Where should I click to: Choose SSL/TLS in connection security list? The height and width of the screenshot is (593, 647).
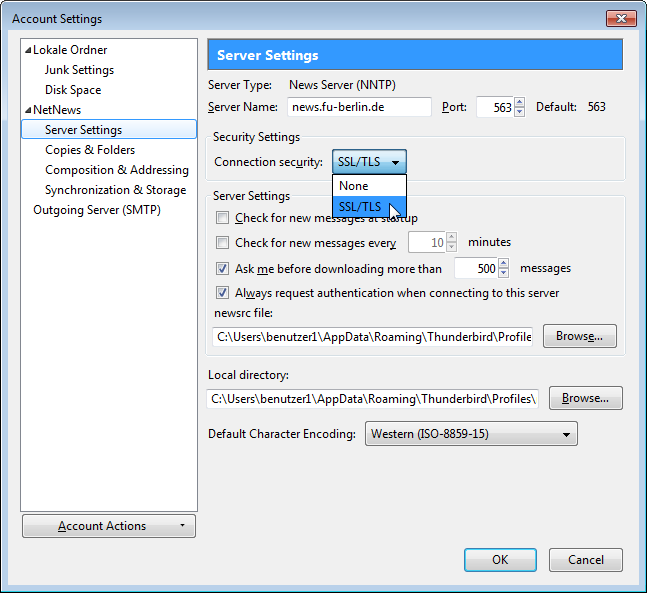(x=369, y=206)
